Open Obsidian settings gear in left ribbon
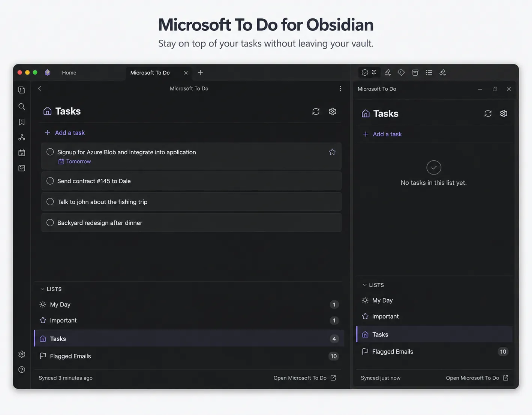 pyautogui.click(x=22, y=354)
